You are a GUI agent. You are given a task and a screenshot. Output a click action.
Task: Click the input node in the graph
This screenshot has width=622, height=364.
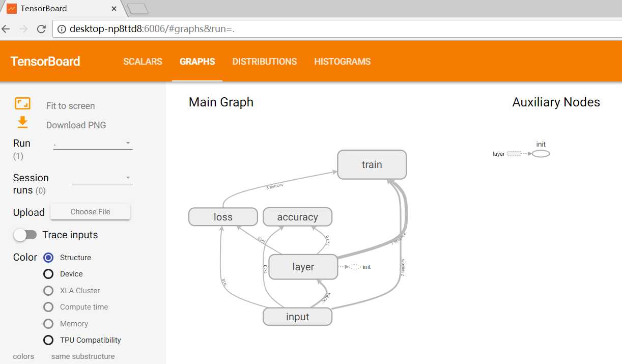pyautogui.click(x=298, y=317)
